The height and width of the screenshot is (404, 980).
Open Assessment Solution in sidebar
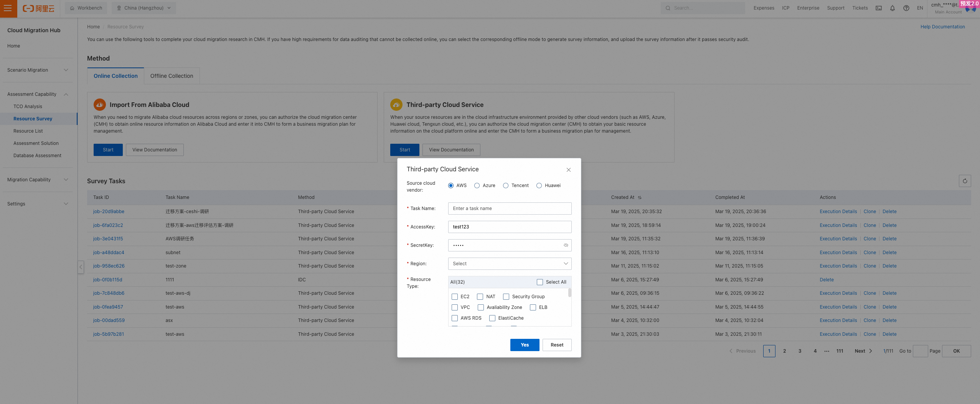coord(36,143)
